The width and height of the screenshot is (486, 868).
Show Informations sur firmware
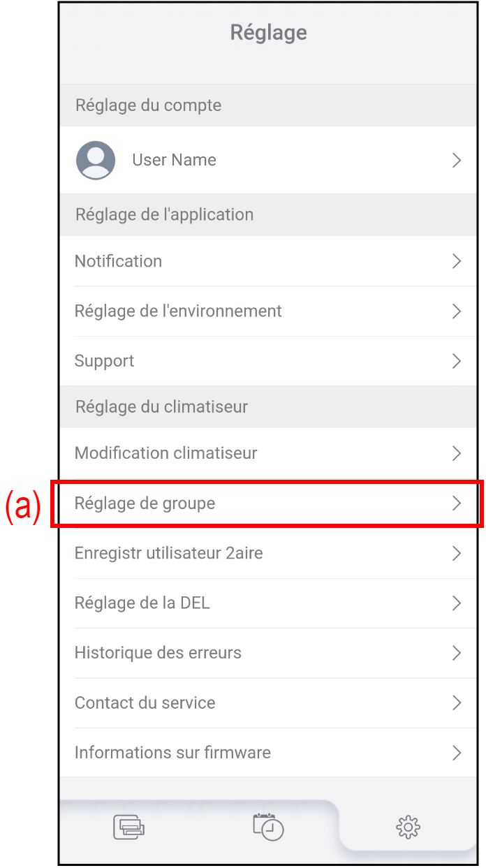(172, 753)
